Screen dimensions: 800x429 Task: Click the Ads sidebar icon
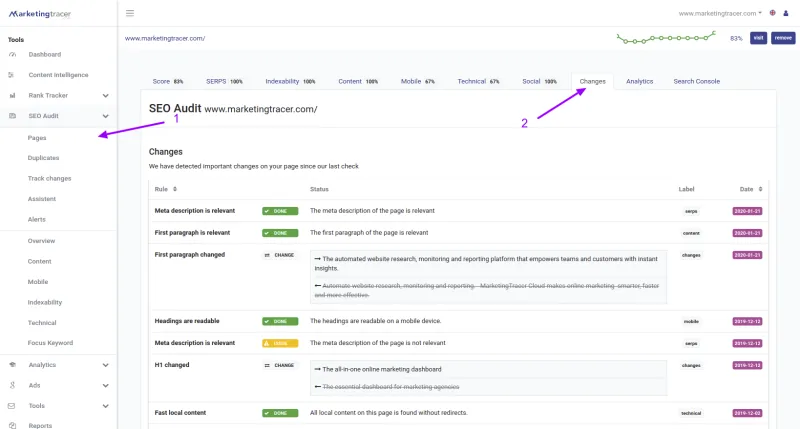click(x=12, y=385)
